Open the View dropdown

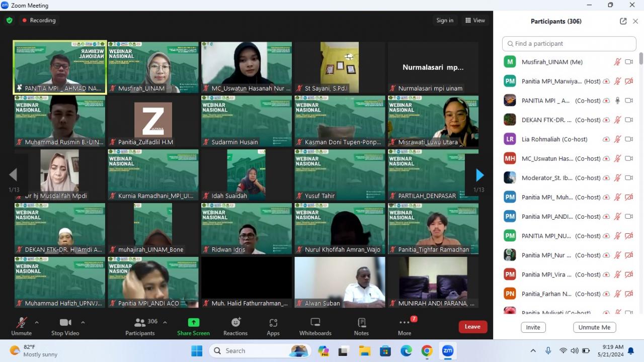pyautogui.click(x=474, y=20)
